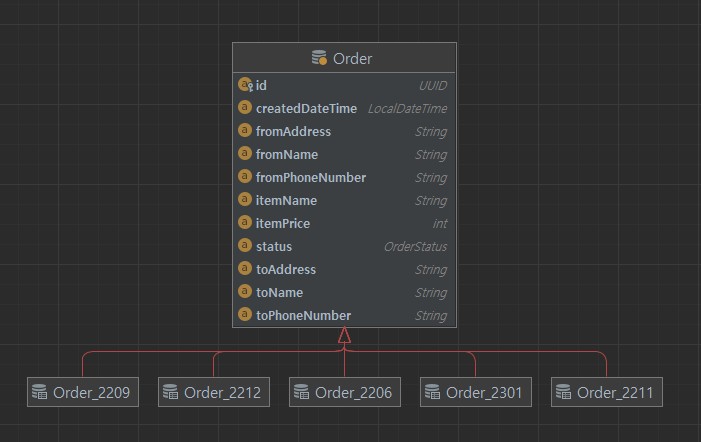Select the toName attribute row

pyautogui.click(x=344, y=292)
